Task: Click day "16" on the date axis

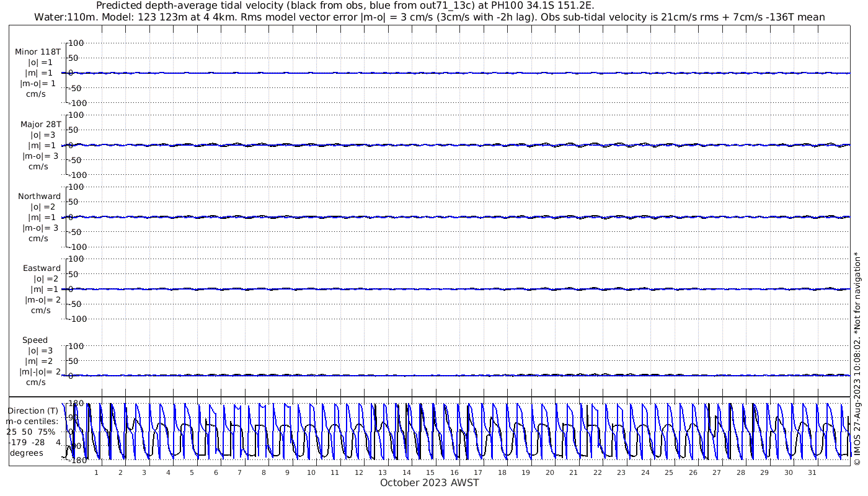Action: pos(454,472)
